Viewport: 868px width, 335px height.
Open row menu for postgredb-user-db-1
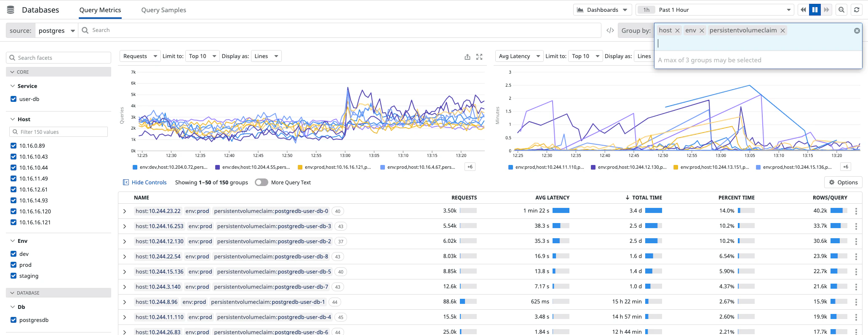click(856, 302)
